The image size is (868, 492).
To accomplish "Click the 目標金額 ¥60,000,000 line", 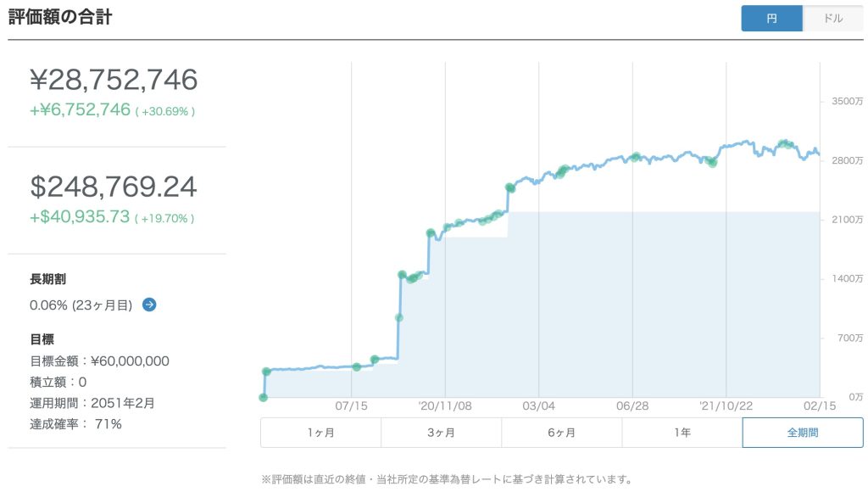I will point(99,361).
